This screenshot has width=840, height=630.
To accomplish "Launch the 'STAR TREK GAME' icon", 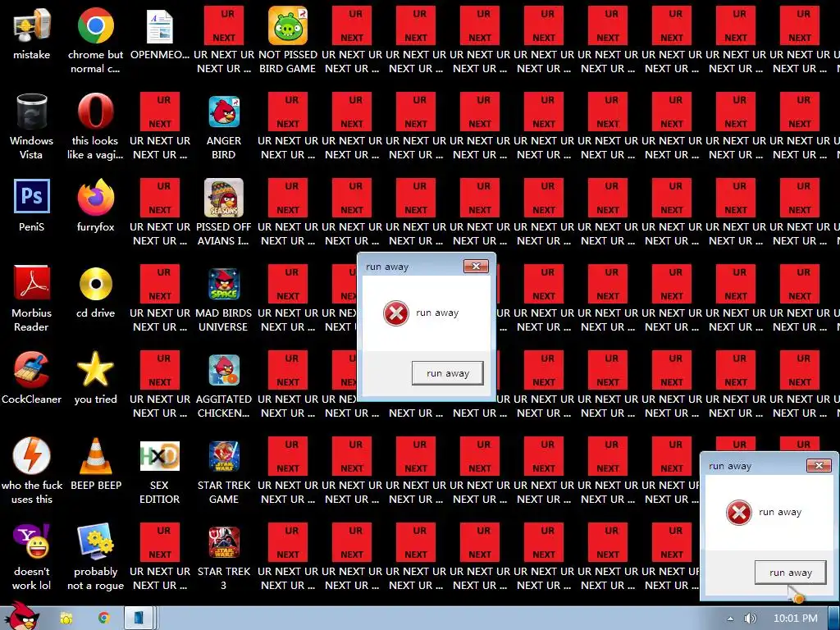I will pos(224,456).
